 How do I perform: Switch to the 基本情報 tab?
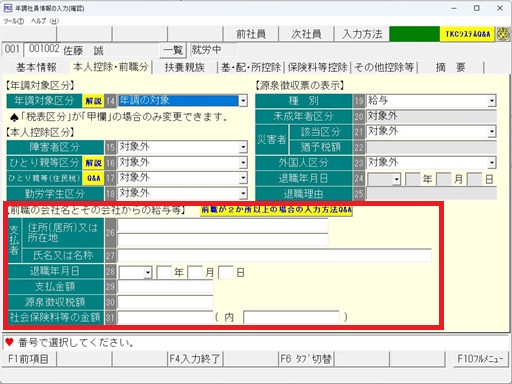tap(36, 67)
